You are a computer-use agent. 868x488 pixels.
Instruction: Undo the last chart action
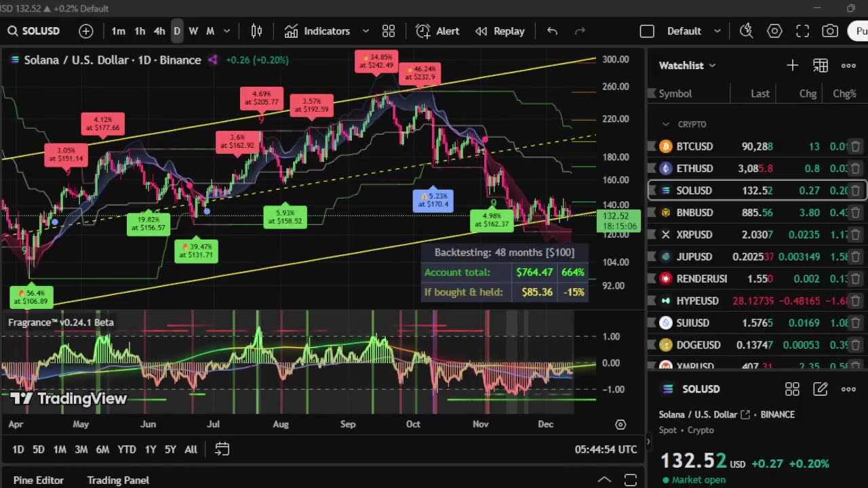[x=552, y=31]
